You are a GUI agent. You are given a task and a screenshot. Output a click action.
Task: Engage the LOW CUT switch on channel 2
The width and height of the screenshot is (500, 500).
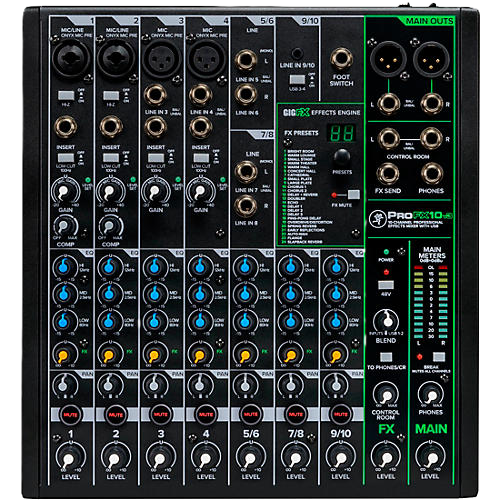click(x=111, y=158)
